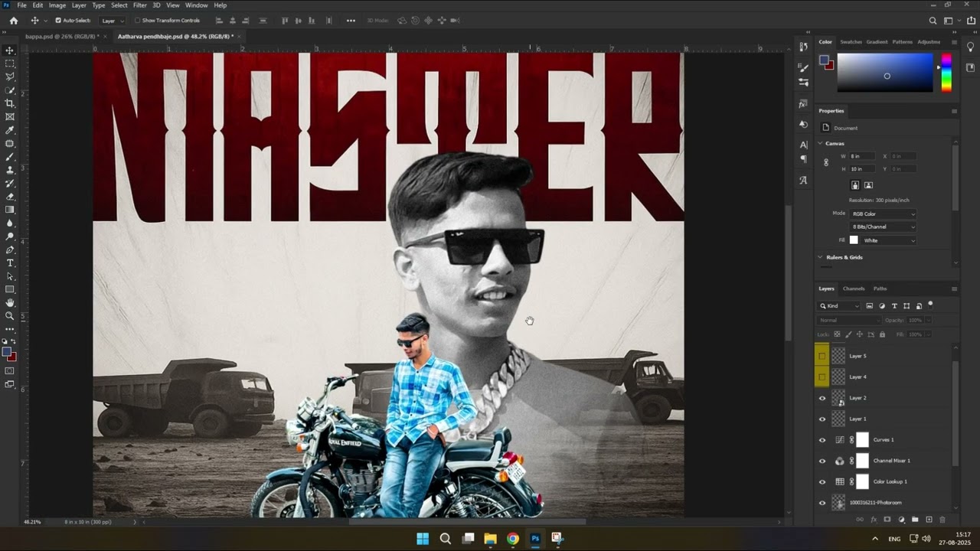Viewport: 980px width, 551px height.
Task: Select the Eyedropper tool
Action: (10, 130)
